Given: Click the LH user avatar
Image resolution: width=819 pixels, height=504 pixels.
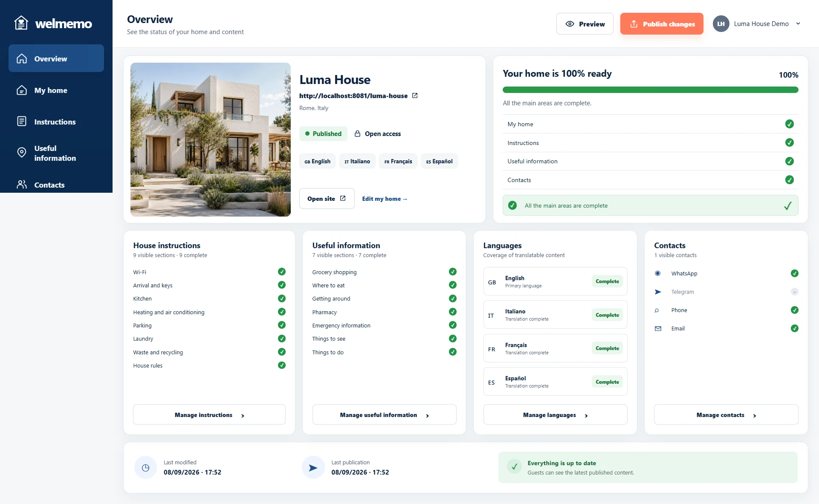Looking at the screenshot, I should (721, 24).
